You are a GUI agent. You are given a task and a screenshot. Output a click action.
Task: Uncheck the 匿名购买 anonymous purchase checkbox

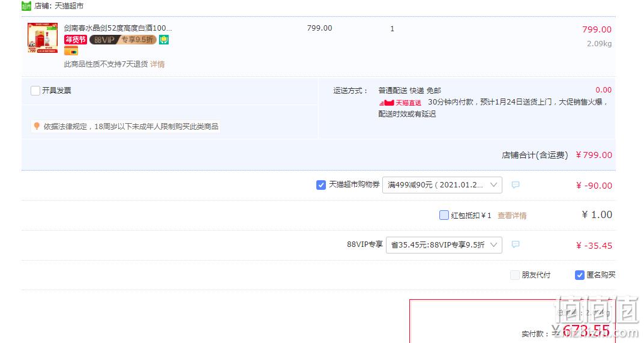580,275
